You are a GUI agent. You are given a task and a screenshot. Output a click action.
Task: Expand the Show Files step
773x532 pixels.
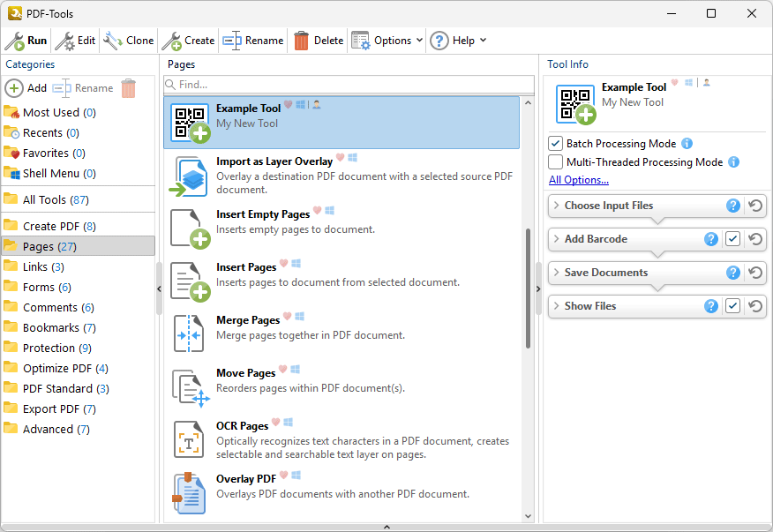click(557, 305)
